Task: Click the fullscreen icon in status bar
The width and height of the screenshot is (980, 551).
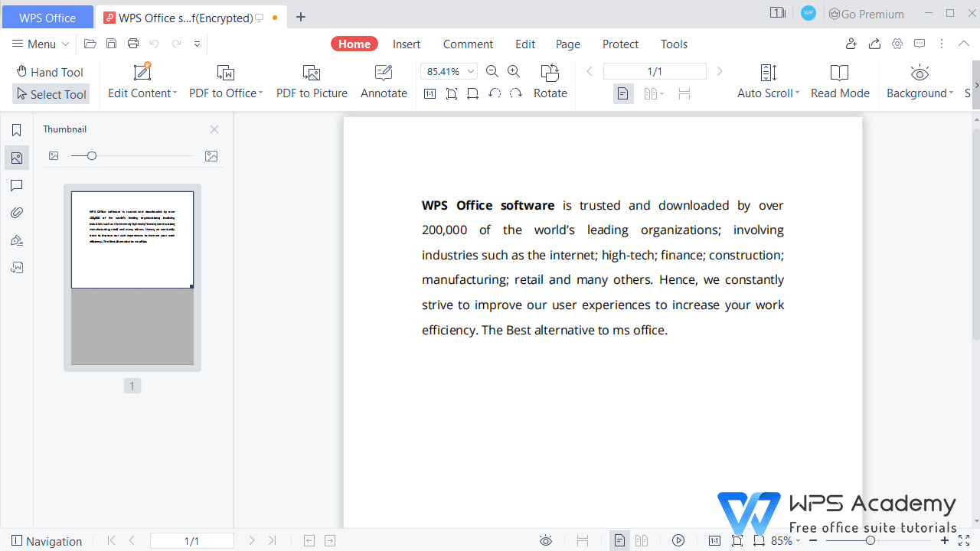Action: [964, 541]
